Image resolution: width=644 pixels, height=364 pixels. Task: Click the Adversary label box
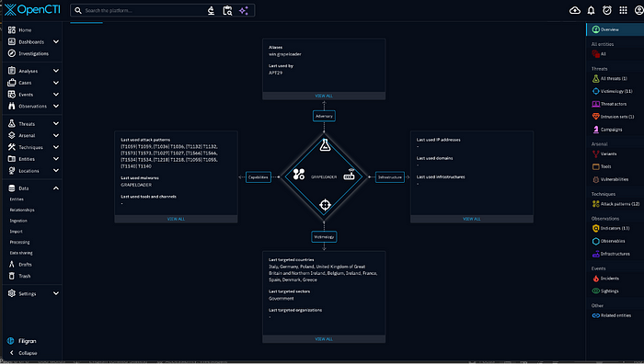tap(324, 116)
